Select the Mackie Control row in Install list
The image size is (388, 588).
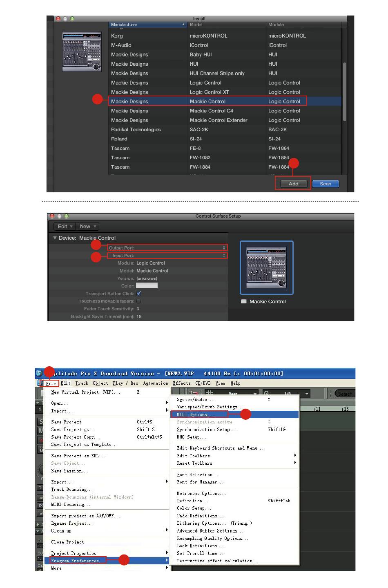[x=225, y=101]
